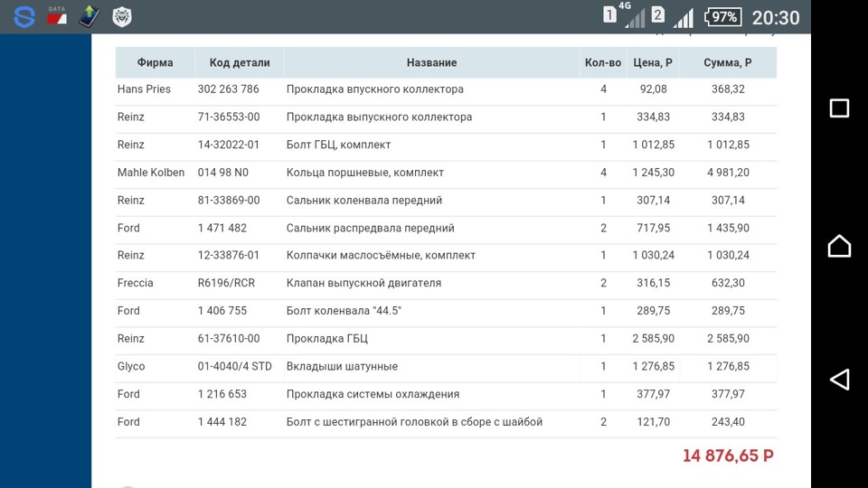Select Болт с шестигранной головкой row name
The image size is (868, 488).
pos(414,422)
